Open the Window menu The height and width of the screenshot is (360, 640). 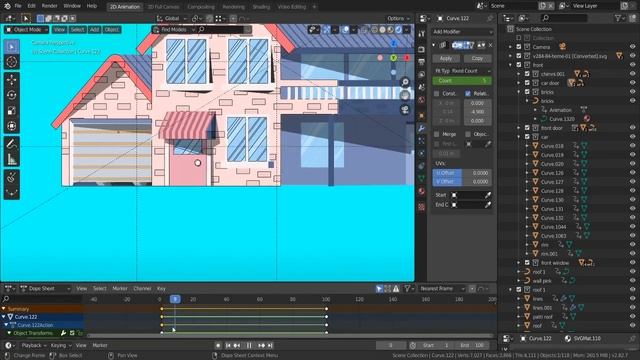(x=72, y=6)
